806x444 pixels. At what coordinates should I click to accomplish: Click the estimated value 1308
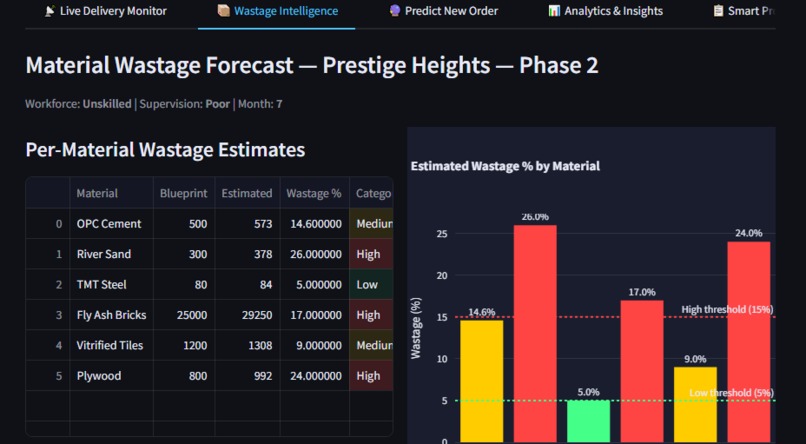coord(247,345)
